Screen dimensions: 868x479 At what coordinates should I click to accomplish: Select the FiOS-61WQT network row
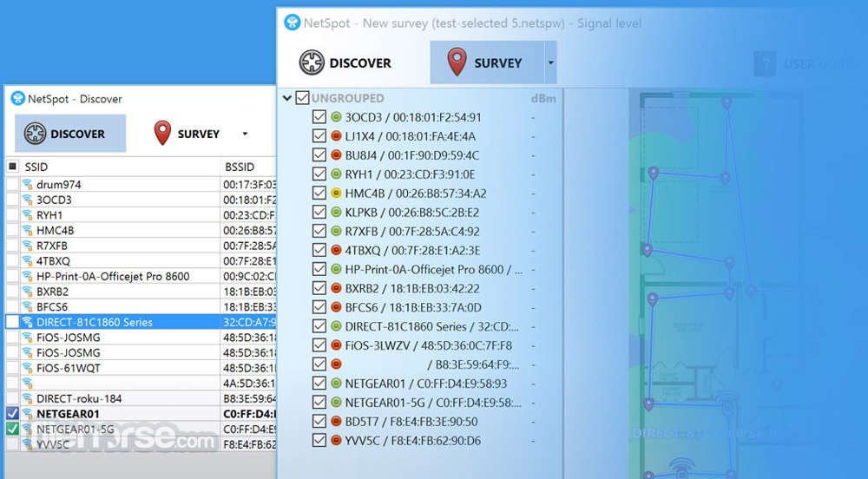141,368
